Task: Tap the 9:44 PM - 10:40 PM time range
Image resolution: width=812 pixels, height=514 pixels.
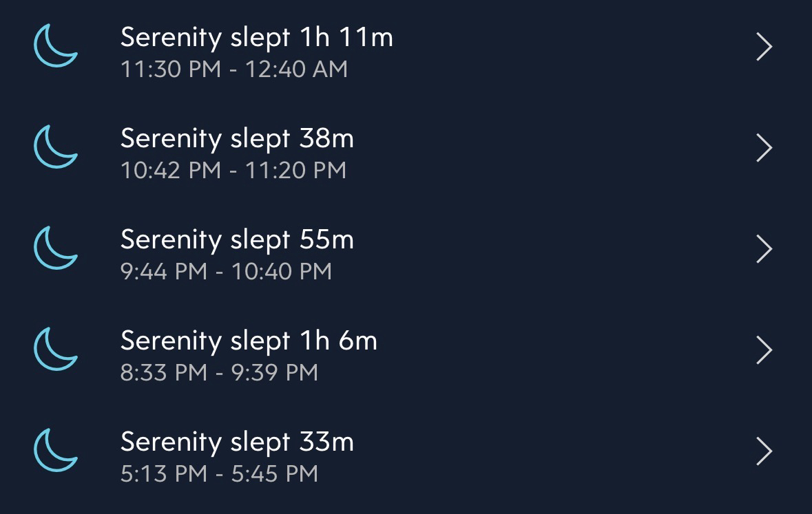Action: click(226, 271)
